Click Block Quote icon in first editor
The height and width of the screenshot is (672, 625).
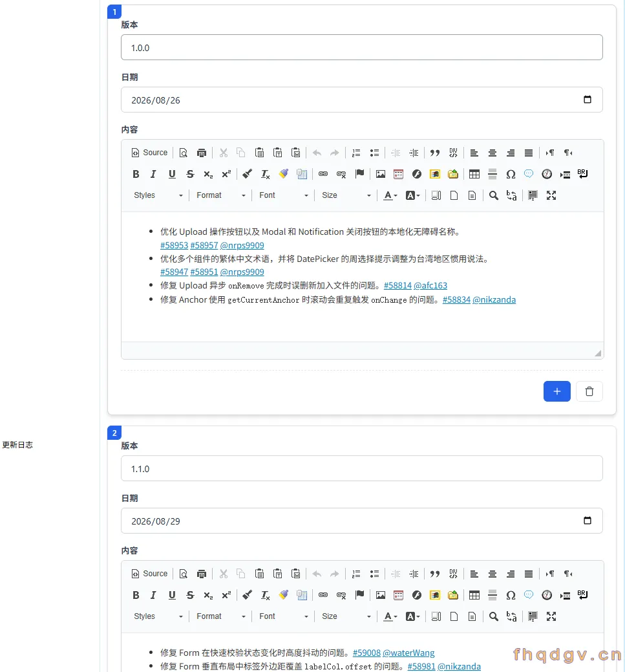(435, 153)
